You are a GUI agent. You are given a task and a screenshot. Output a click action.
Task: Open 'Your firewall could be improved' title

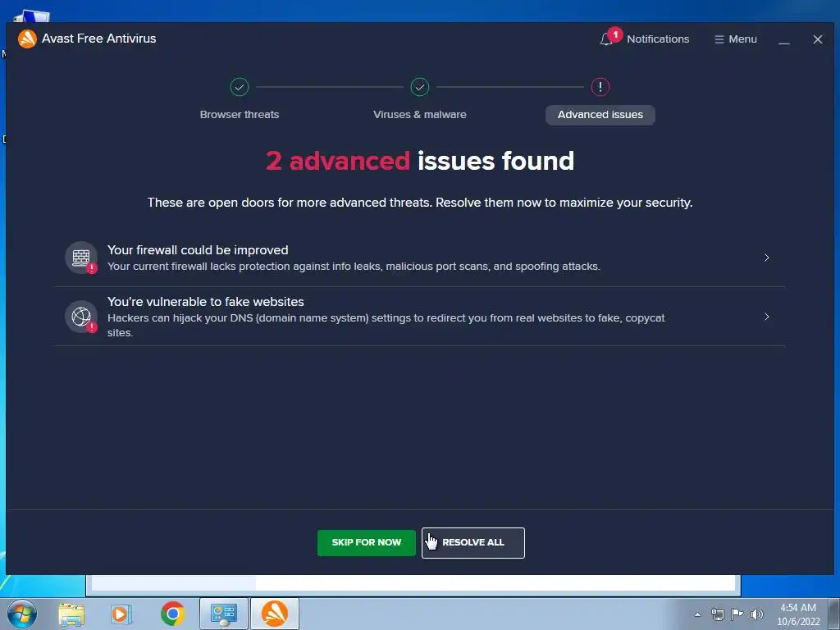coord(198,250)
